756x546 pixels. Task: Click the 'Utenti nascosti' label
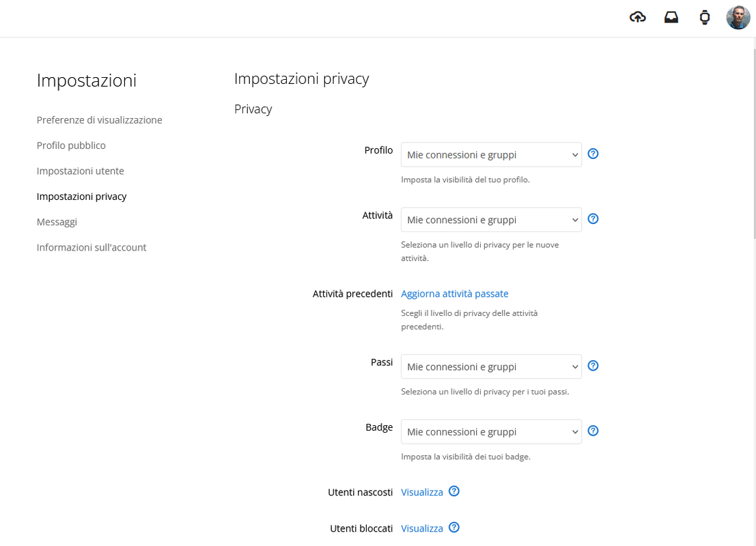(360, 492)
